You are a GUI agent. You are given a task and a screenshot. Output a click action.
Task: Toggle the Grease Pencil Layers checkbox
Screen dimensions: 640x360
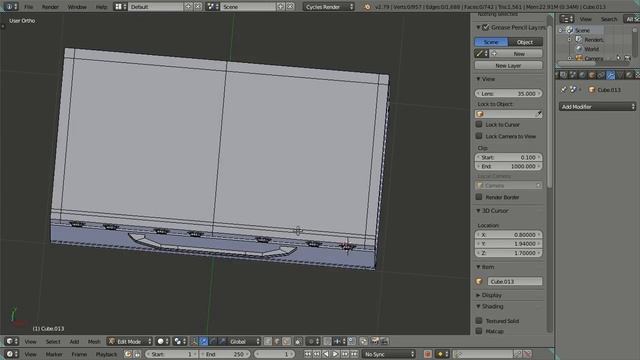[x=486, y=27]
